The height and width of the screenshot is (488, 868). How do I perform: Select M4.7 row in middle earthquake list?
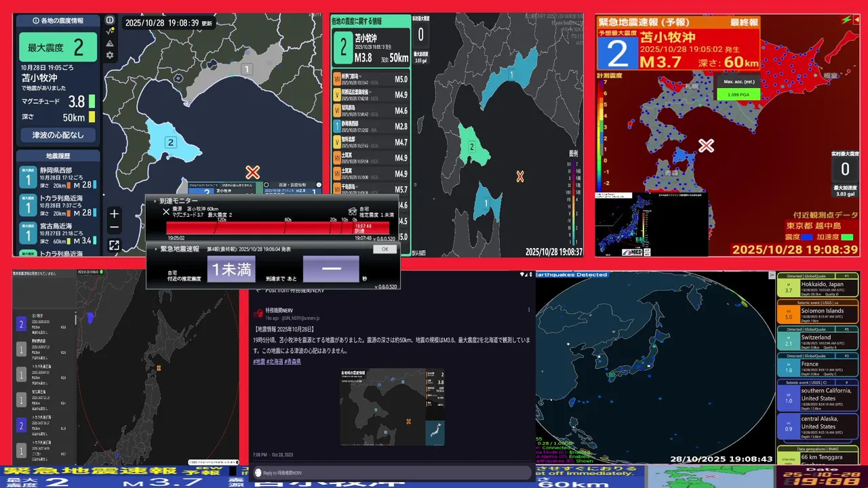[x=371, y=142]
